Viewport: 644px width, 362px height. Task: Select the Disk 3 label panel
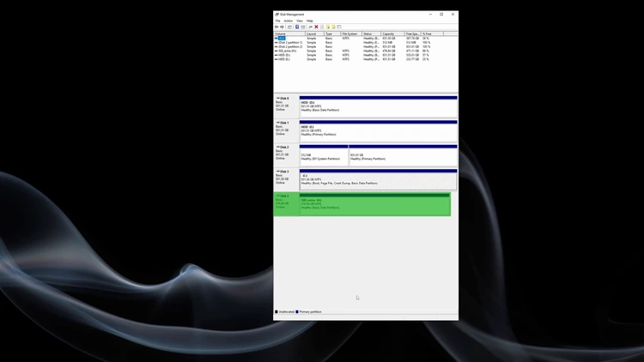coord(286,179)
